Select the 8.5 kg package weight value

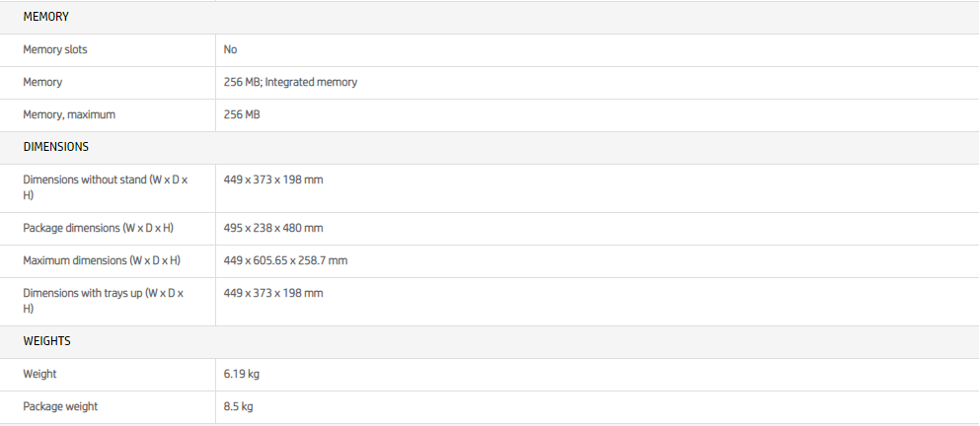coord(239,406)
